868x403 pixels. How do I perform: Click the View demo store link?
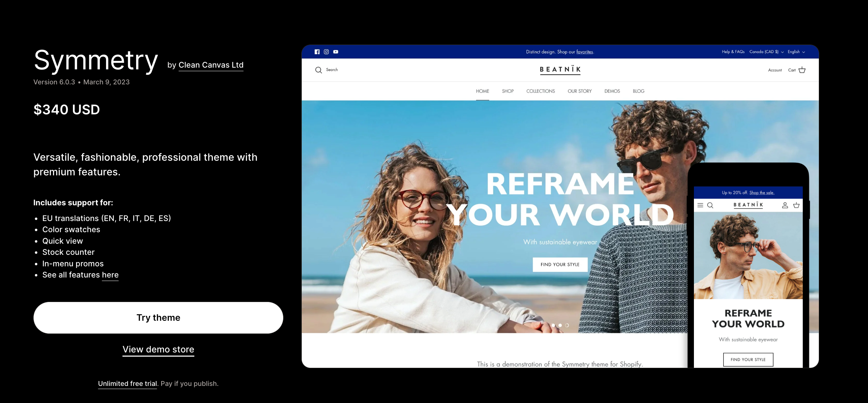click(158, 349)
